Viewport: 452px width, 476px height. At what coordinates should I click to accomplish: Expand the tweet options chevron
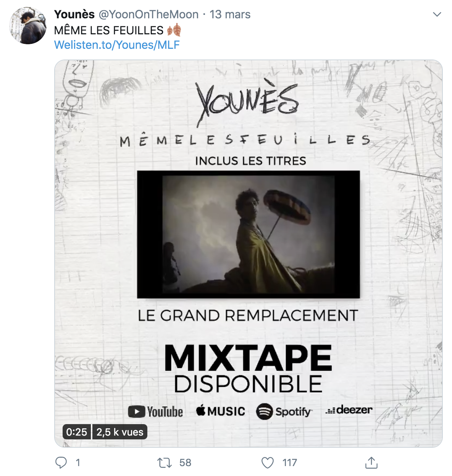tap(437, 14)
